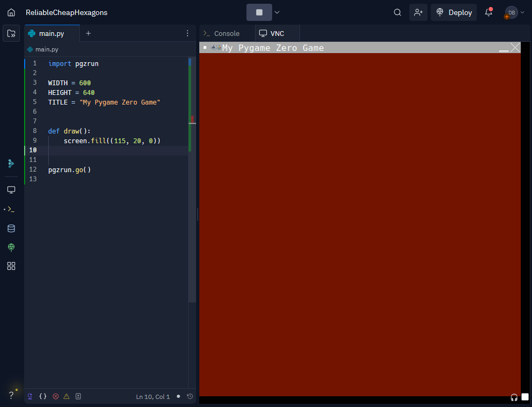Minimize the Pygame Zero window
532x407 pixels.
tap(504, 50)
